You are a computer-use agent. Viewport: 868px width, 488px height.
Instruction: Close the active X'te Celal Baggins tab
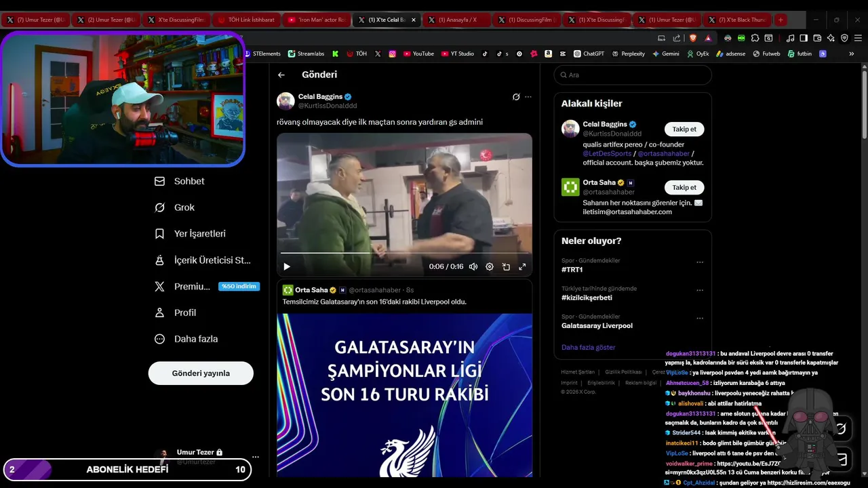(414, 20)
